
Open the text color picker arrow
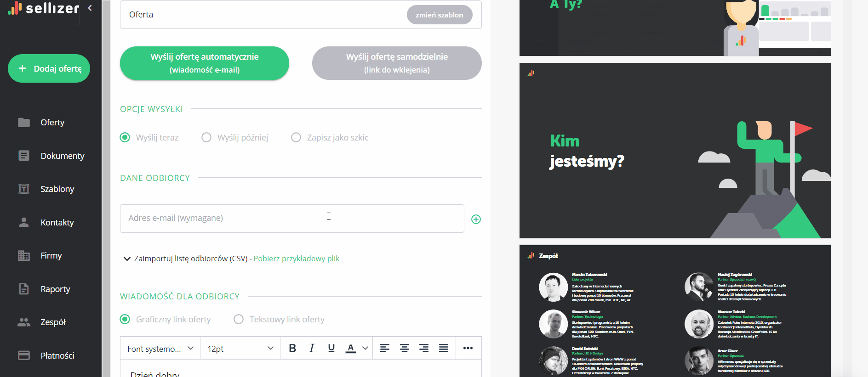[365, 349]
